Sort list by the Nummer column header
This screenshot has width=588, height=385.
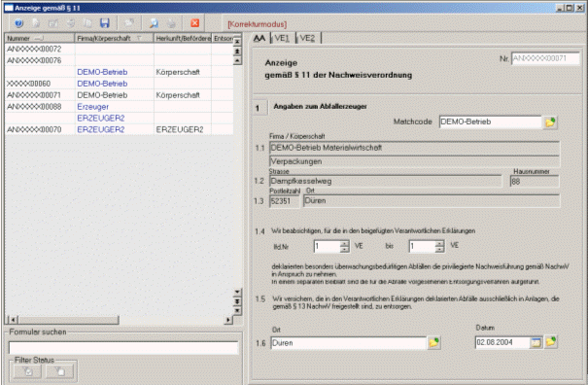point(40,38)
